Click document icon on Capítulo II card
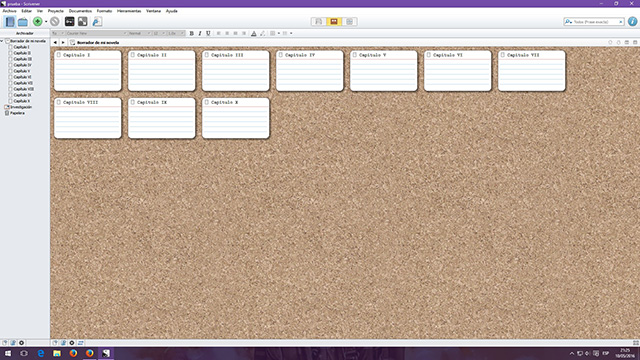 pos(133,55)
